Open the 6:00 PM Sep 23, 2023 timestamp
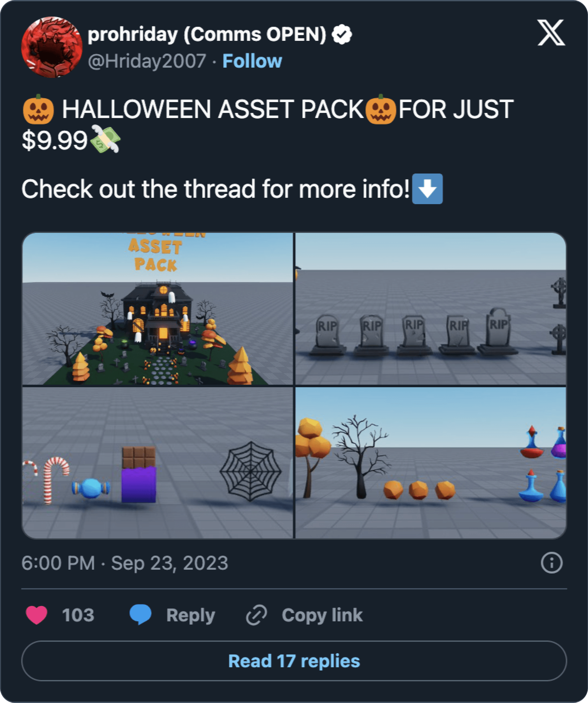 point(125,563)
